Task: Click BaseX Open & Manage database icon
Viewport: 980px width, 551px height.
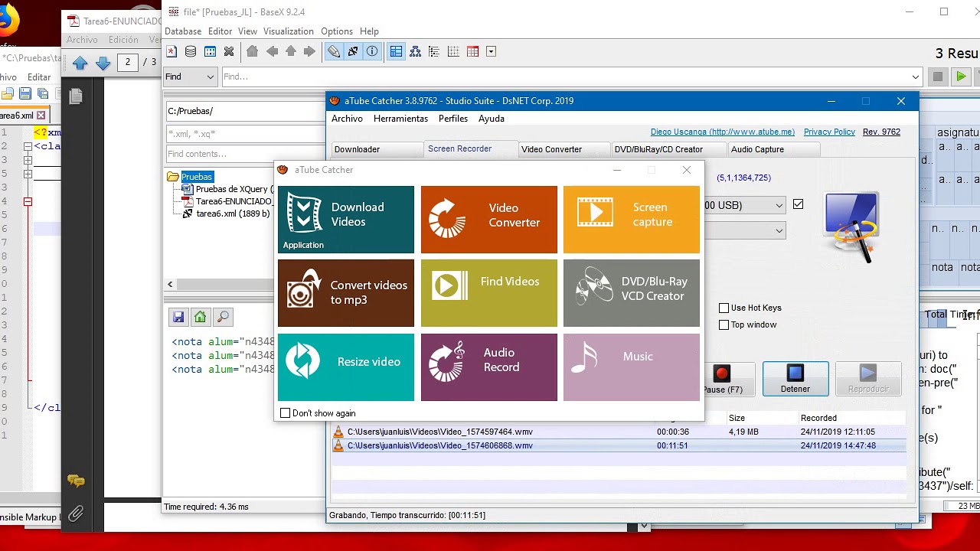Action: click(191, 51)
